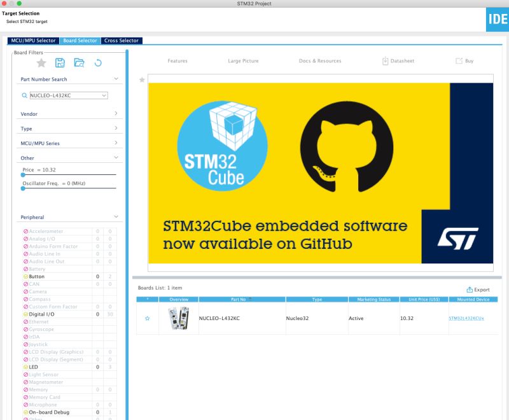Open the Cross Selector tab
This screenshot has width=509, height=420.
122,40
